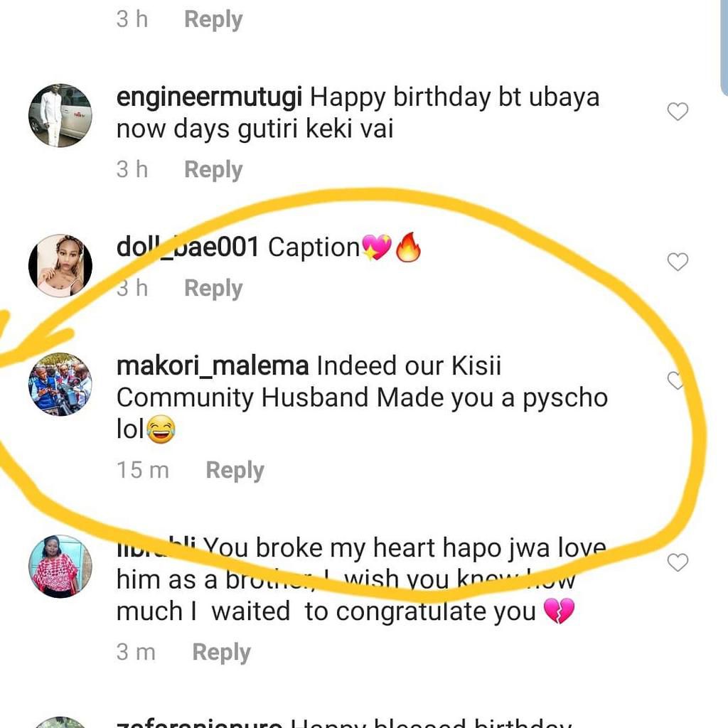View doll_bae001's profile avatar

(60, 265)
